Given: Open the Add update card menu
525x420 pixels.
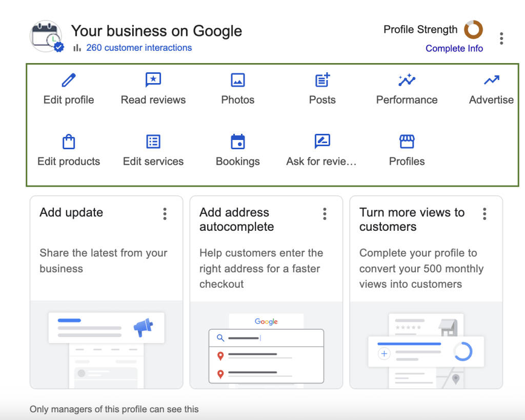Looking at the screenshot, I should pos(165,214).
